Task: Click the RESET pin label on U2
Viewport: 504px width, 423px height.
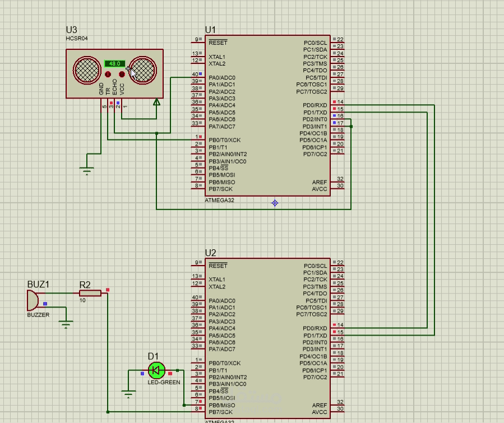Action: click(218, 266)
